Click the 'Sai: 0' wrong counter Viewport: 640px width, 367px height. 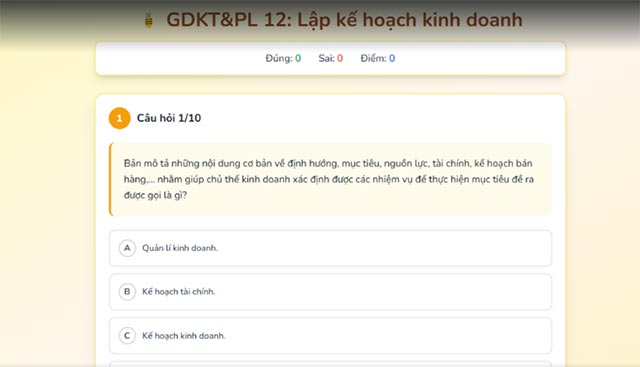pyautogui.click(x=331, y=58)
